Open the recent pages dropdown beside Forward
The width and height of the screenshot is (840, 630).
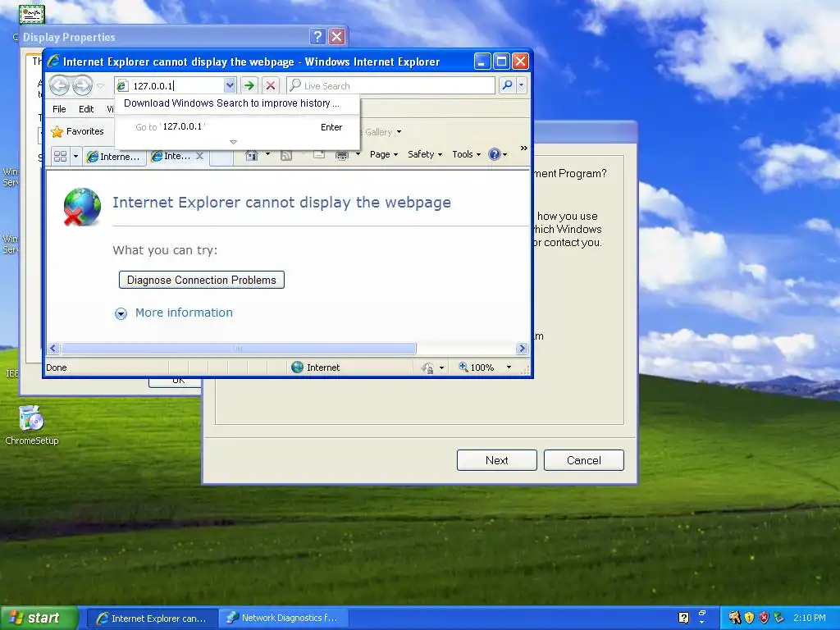tap(100, 85)
